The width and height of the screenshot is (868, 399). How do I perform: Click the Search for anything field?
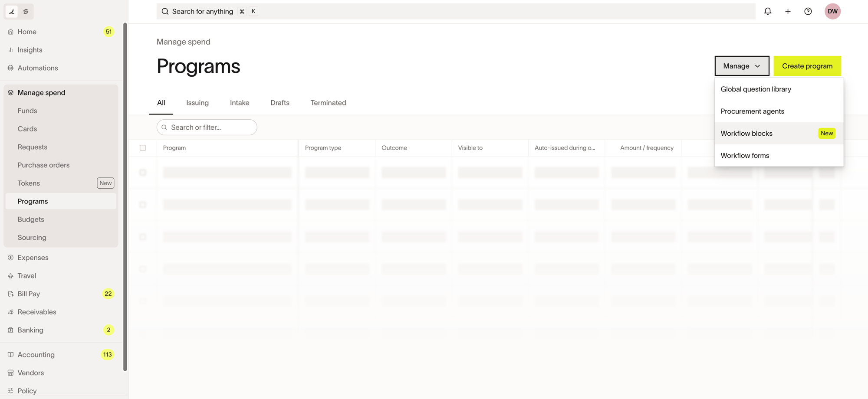click(x=456, y=11)
